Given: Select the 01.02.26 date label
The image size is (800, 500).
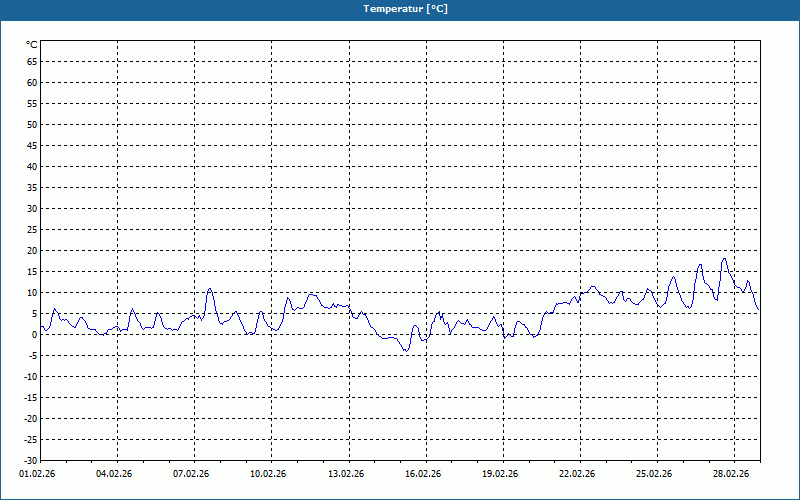Looking at the screenshot, I should tap(36, 474).
